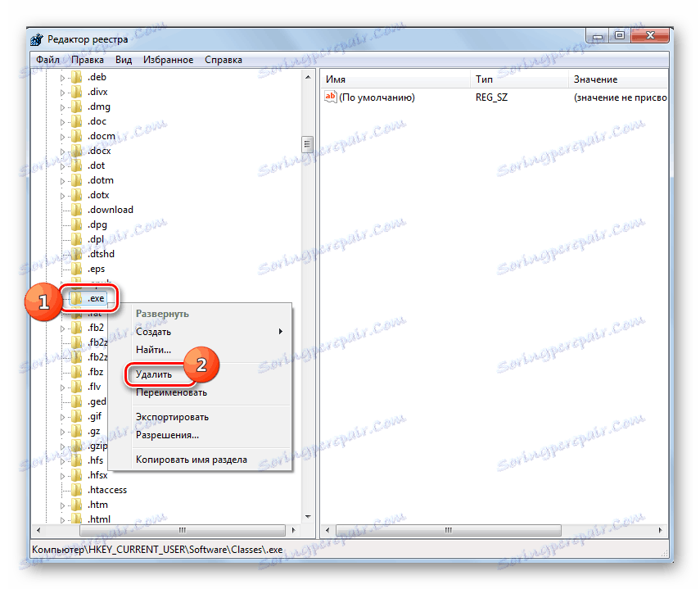Click the .dot folder icon
Screen dimensions: 700x589
77,165
